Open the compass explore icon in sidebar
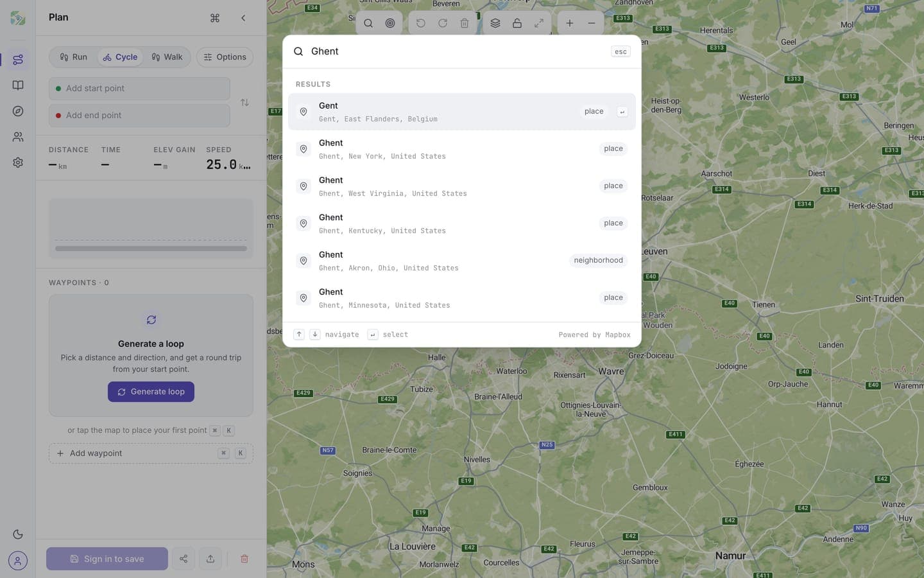The width and height of the screenshot is (924, 578). point(18,111)
